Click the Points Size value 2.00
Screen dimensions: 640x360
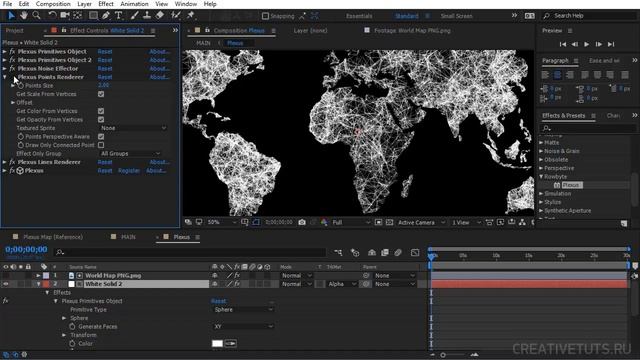click(x=104, y=85)
